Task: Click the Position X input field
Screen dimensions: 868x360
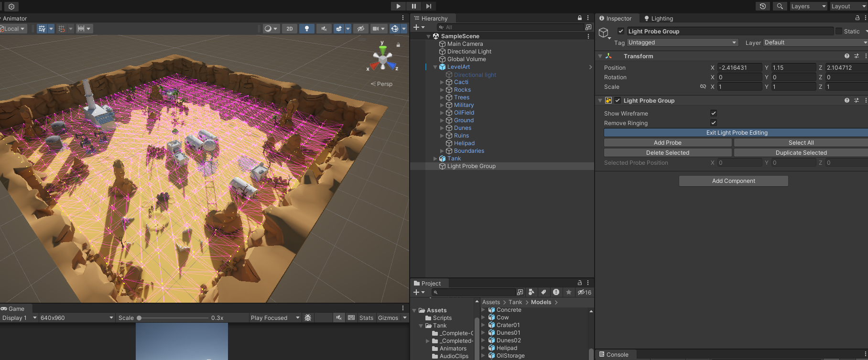Action: tap(740, 68)
